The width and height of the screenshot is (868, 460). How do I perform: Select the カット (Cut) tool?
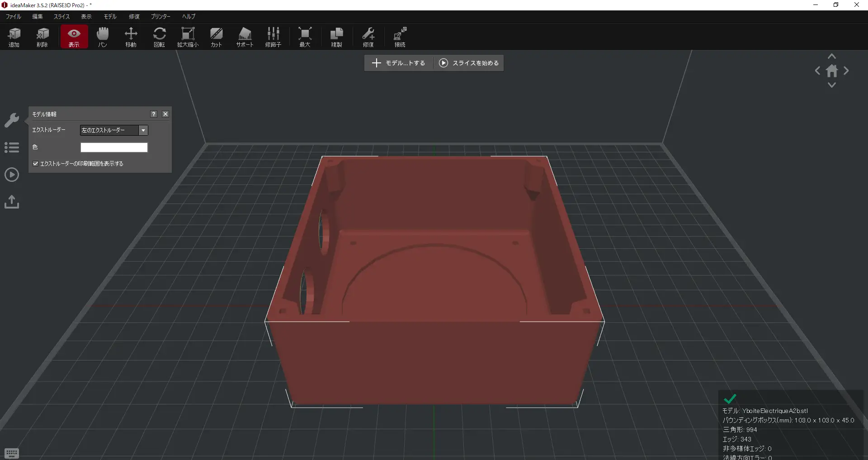click(216, 37)
